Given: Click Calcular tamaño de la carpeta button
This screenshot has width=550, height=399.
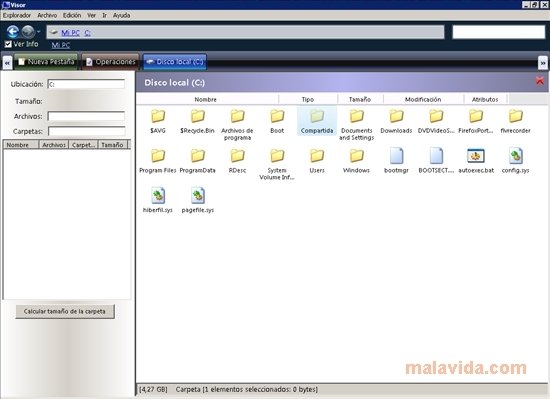Looking at the screenshot, I should coord(65,311).
